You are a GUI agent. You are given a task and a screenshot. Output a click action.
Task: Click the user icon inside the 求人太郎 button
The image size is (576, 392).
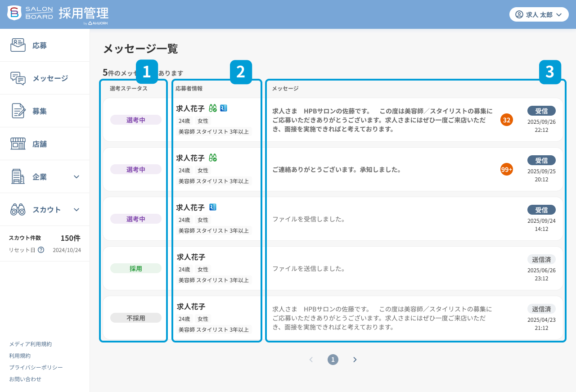(520, 14)
